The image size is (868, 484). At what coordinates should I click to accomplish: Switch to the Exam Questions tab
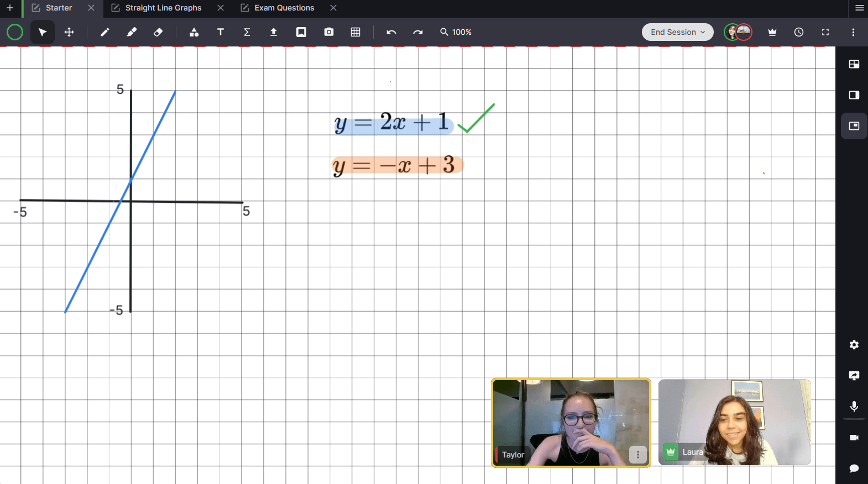(x=284, y=8)
